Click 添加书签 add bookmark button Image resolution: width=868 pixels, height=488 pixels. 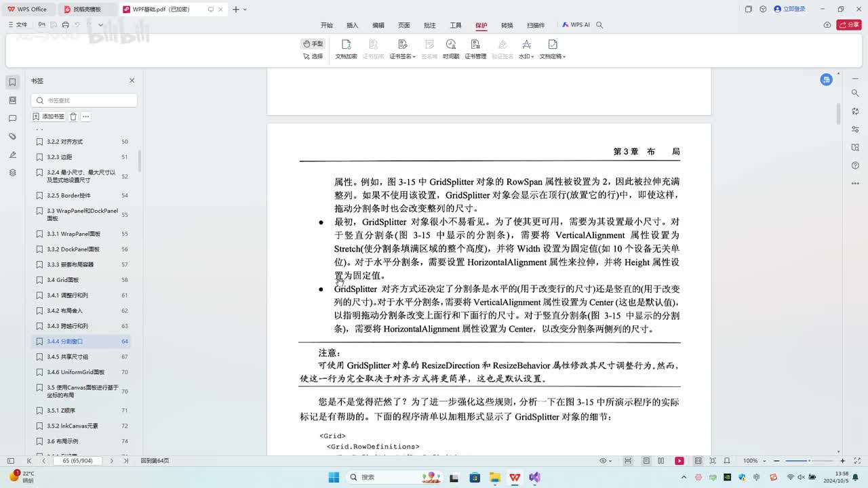49,117
